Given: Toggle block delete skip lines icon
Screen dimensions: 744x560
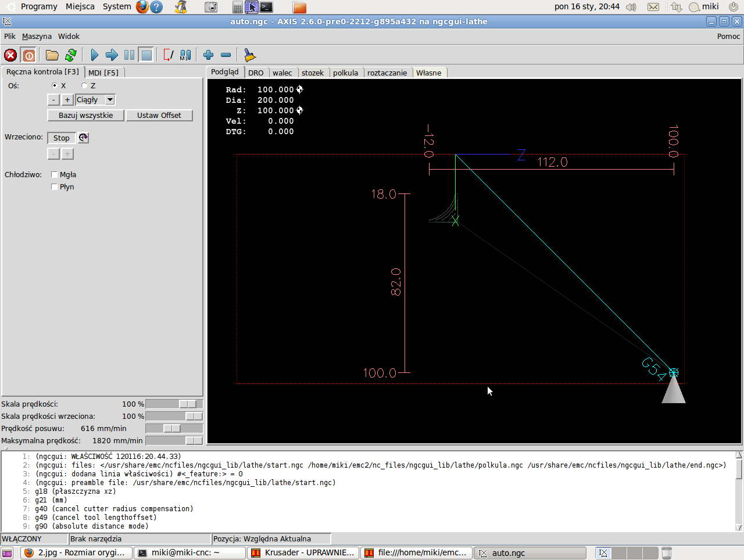Looking at the screenshot, I should pos(168,55).
